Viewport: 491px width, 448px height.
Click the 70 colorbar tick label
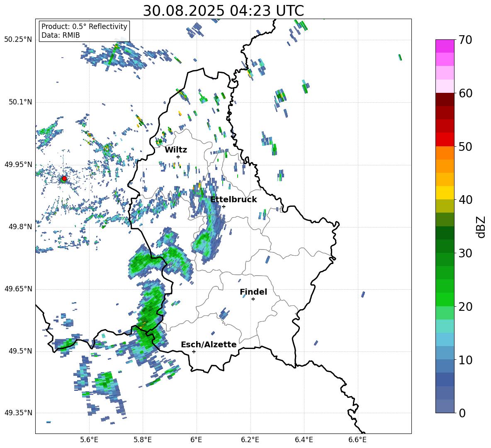(465, 40)
